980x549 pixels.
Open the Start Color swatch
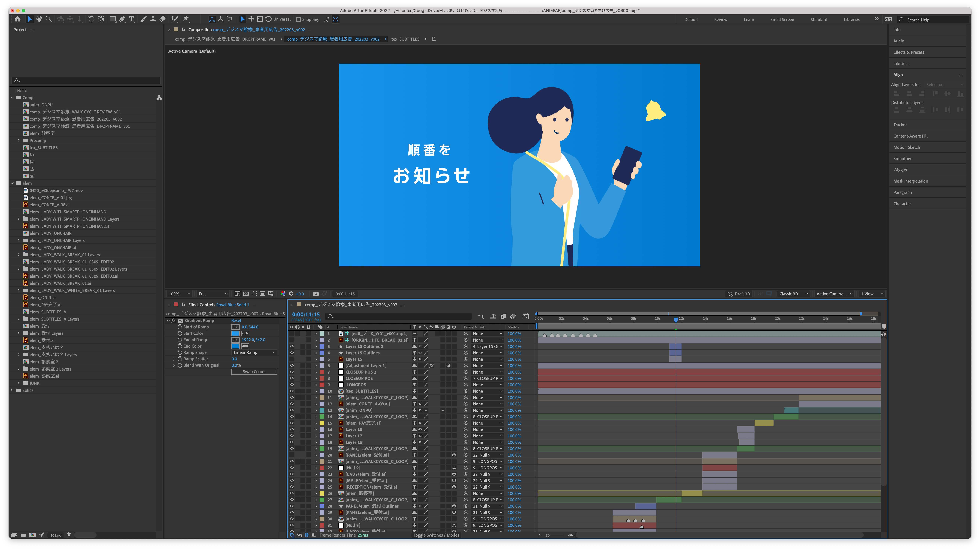tap(235, 333)
